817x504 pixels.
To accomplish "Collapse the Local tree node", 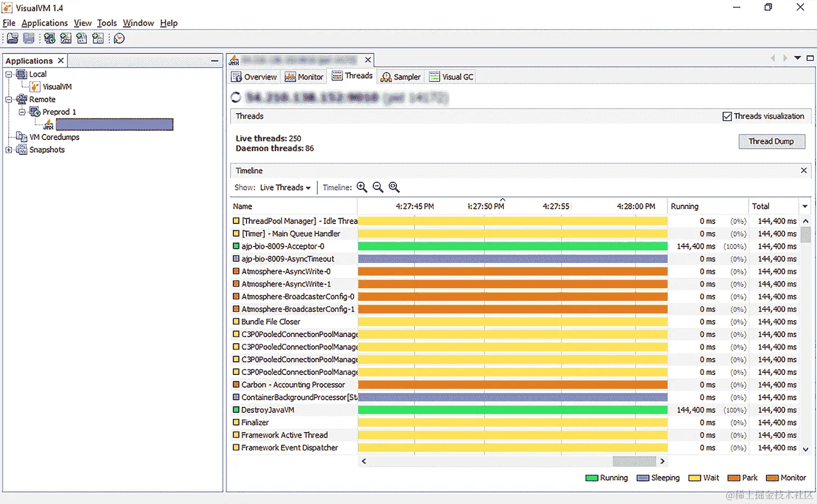I will pyautogui.click(x=8, y=74).
